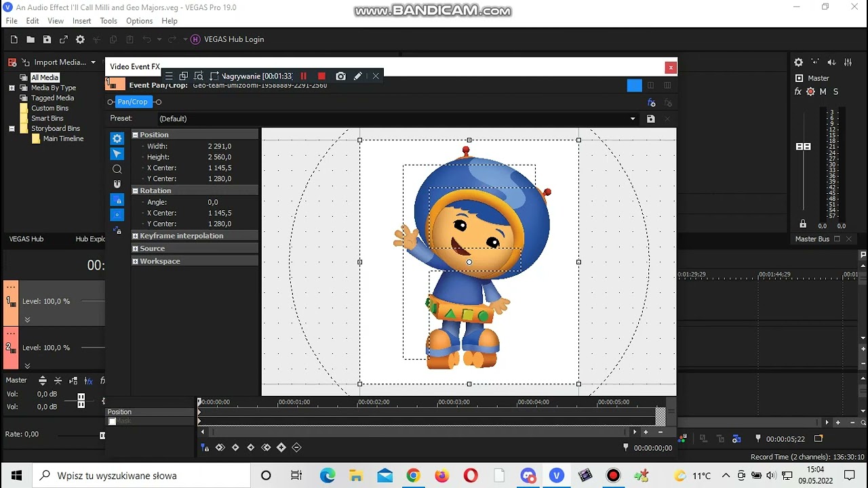Screen dimensions: 868x488
Task: Edit the Rotation Angle value 0,0
Action: tap(213, 202)
